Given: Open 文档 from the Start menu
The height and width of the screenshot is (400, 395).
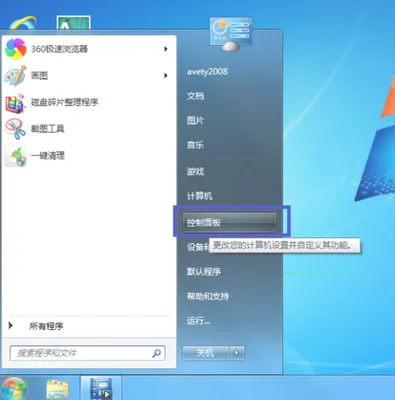Looking at the screenshot, I should 195,96.
